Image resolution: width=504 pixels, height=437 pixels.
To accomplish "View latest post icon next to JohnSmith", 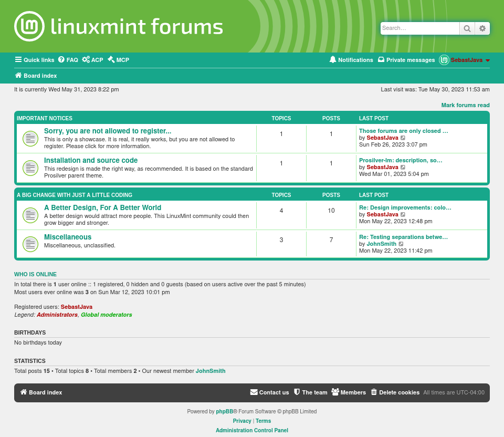I will [x=401, y=244].
